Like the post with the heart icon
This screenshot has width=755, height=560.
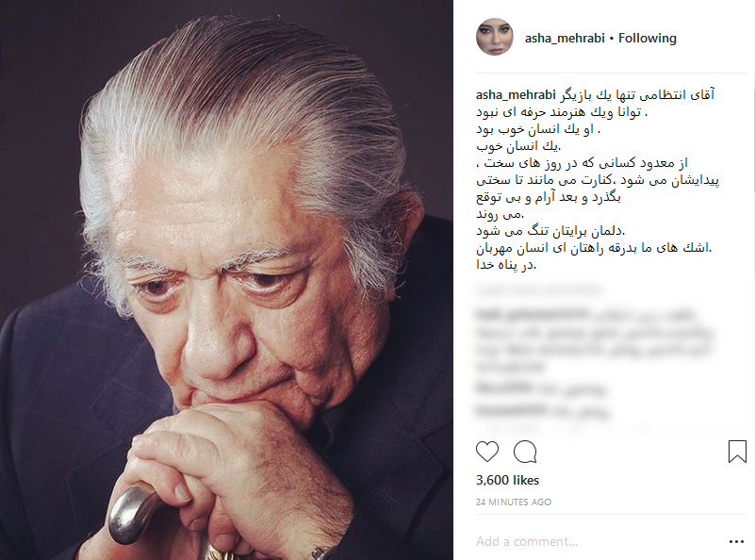[486, 452]
